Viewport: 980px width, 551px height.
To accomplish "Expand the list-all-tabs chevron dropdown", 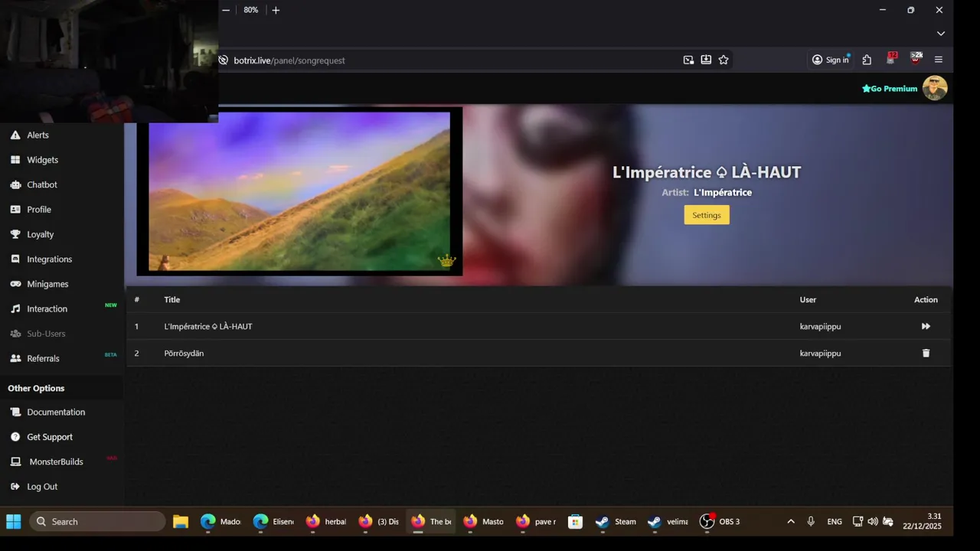I will pyautogui.click(x=941, y=34).
